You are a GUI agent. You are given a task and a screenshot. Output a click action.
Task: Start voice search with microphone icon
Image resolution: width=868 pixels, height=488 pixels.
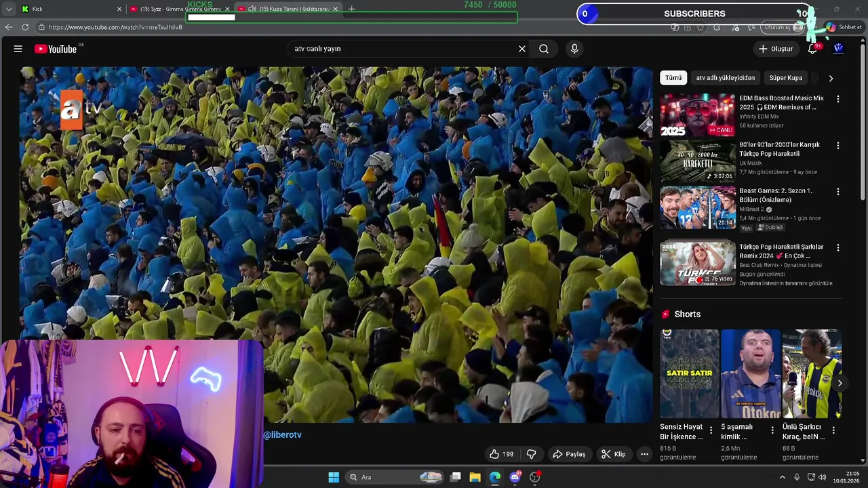tap(574, 49)
